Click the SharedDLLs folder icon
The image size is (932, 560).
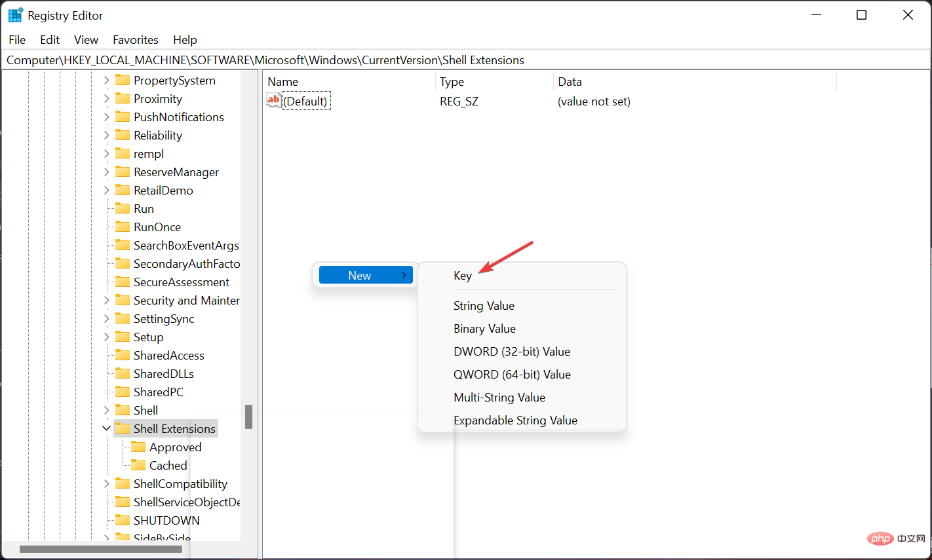point(123,374)
